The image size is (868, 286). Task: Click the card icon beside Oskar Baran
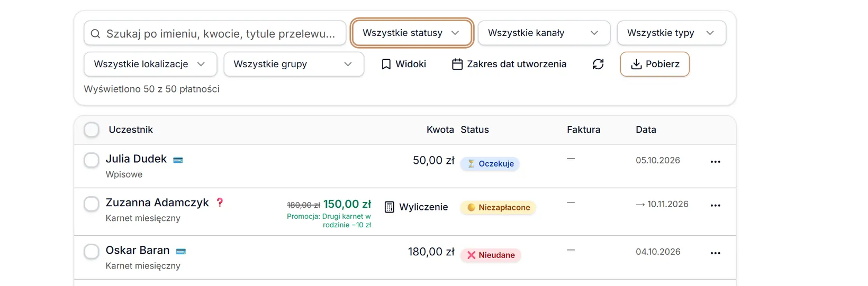pyautogui.click(x=181, y=251)
